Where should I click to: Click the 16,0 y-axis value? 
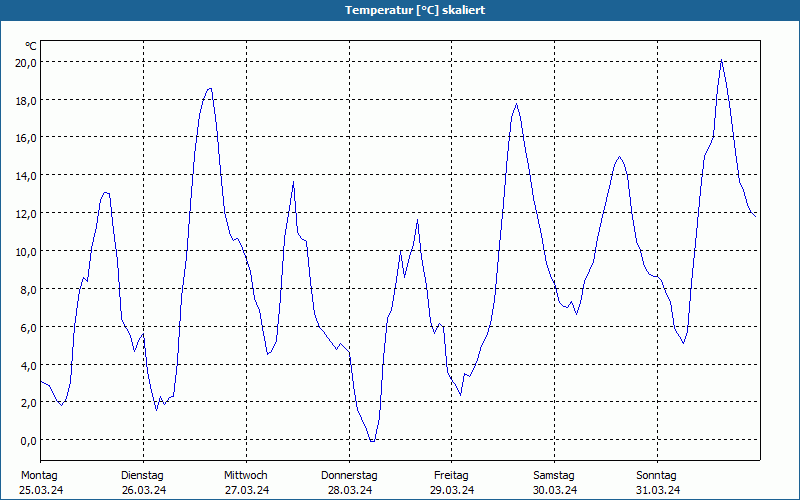tap(27, 138)
